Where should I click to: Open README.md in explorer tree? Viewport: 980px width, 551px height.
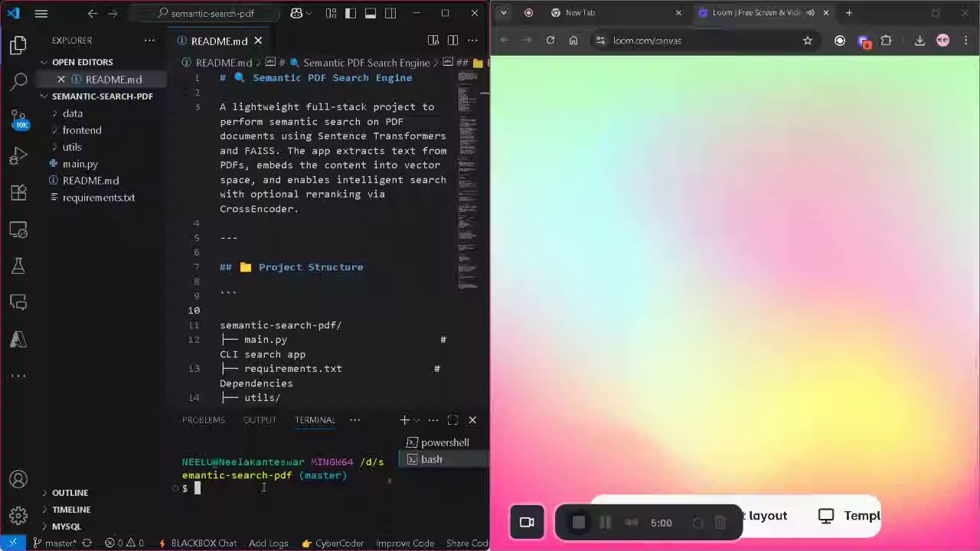coord(90,181)
